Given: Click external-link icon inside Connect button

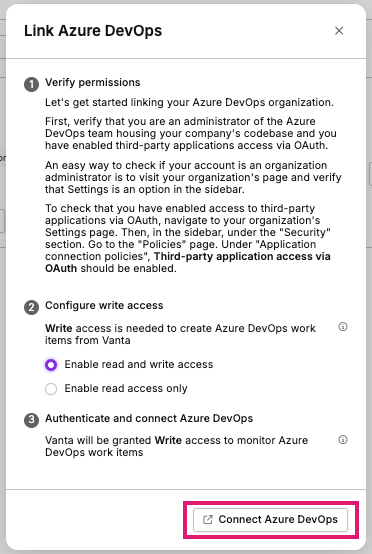Looking at the screenshot, I should point(208,519).
